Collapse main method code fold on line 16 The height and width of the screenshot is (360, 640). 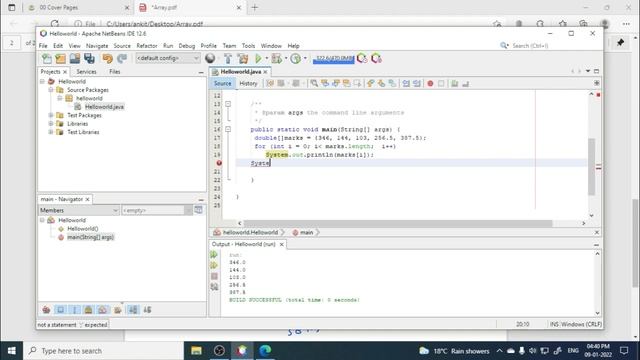click(228, 129)
